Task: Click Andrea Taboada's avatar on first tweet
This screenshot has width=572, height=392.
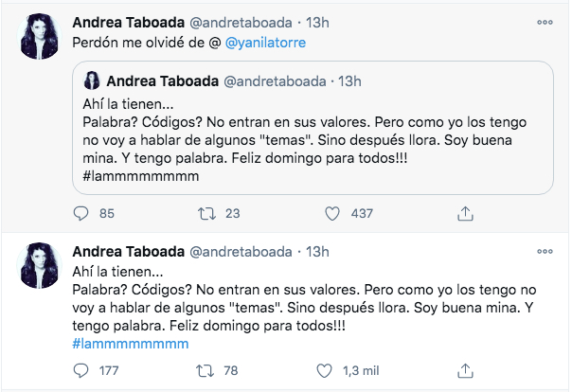Action: click(41, 35)
